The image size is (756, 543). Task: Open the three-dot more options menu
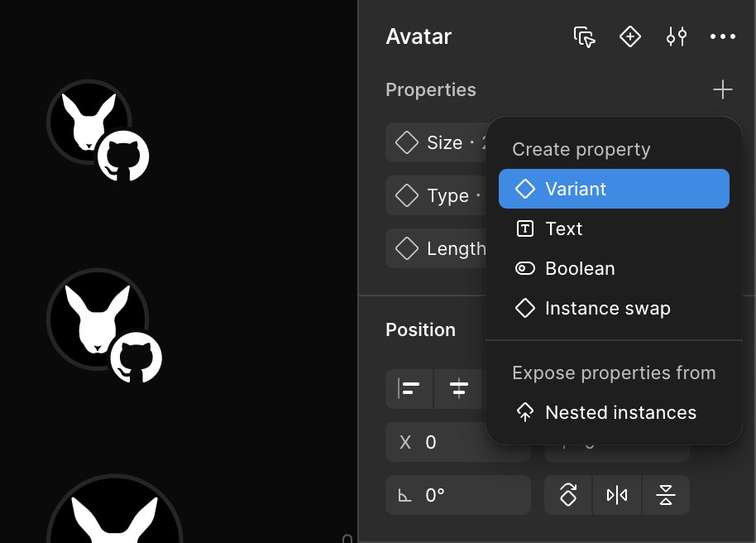[722, 36]
